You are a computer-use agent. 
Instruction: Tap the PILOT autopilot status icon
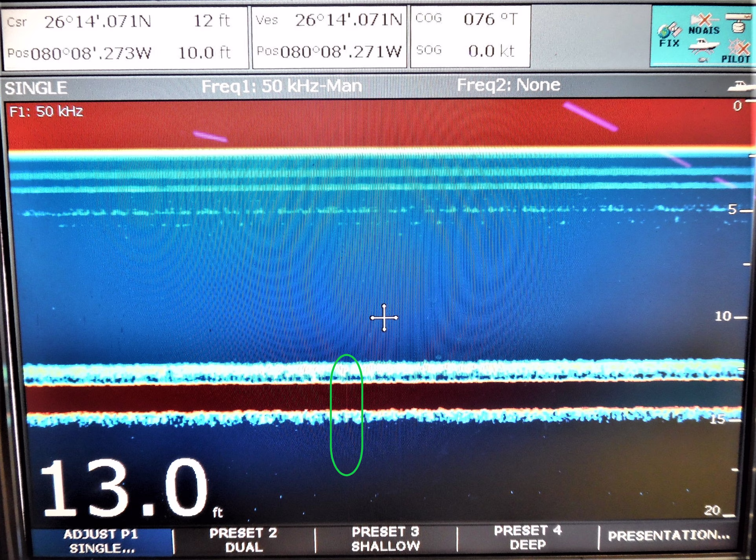[737, 51]
